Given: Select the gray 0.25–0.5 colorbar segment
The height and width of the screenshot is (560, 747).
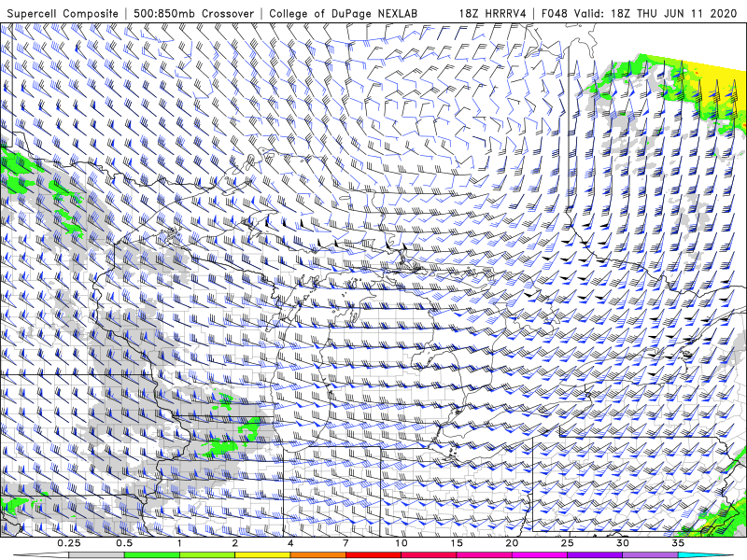Looking at the screenshot, I should (x=97, y=555).
